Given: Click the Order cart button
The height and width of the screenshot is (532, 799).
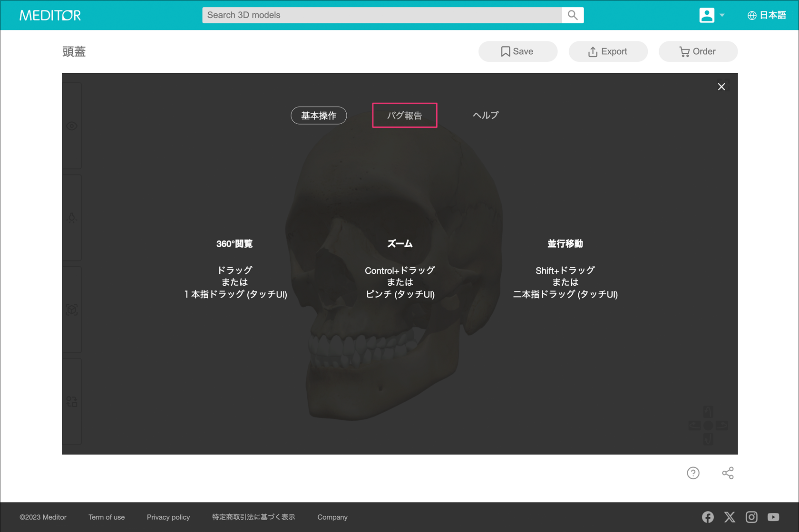Looking at the screenshot, I should [x=698, y=51].
